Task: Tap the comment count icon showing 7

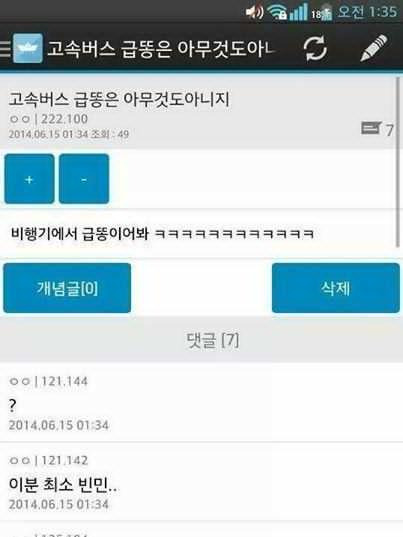Action: (377, 129)
